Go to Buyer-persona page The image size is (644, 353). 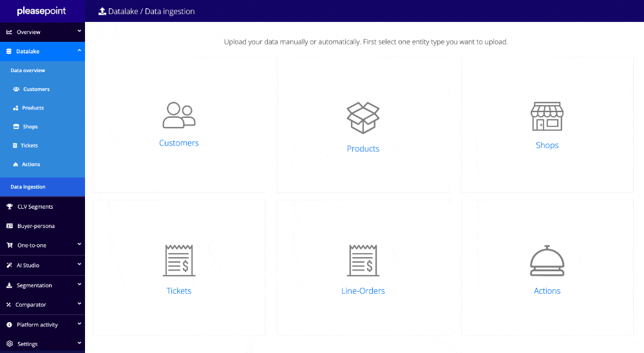point(35,226)
